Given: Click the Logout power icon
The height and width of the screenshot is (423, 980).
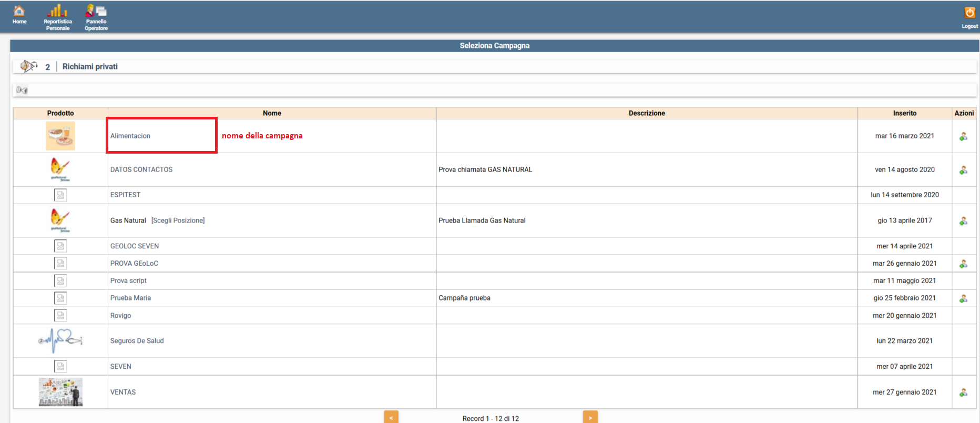Looking at the screenshot, I should 969,13.
